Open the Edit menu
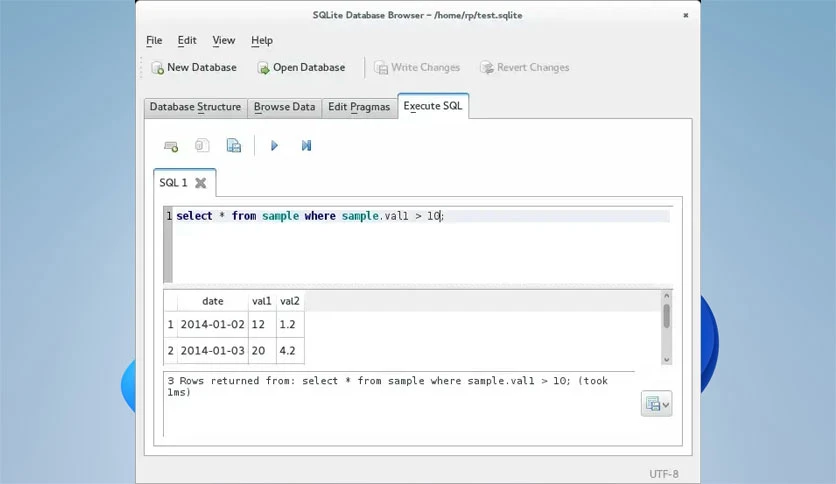The width and height of the screenshot is (836, 484). click(x=187, y=41)
